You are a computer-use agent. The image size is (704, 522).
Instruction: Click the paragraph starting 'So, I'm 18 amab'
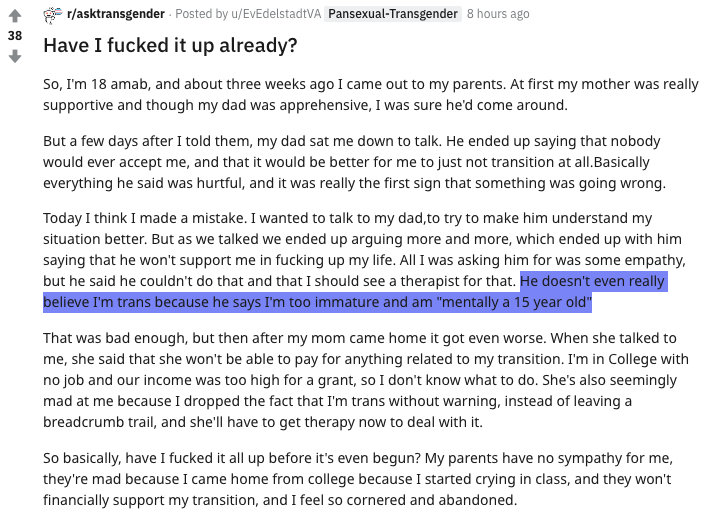(370, 94)
